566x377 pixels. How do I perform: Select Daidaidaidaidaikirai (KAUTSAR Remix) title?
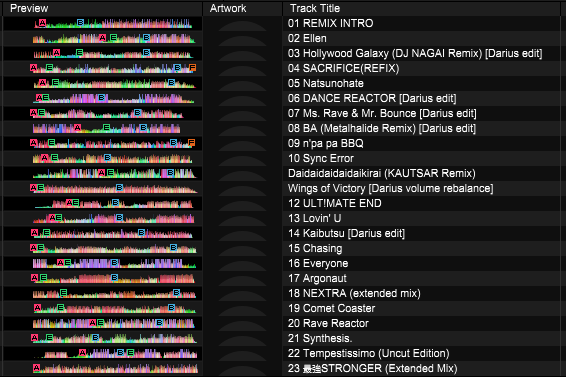382,173
